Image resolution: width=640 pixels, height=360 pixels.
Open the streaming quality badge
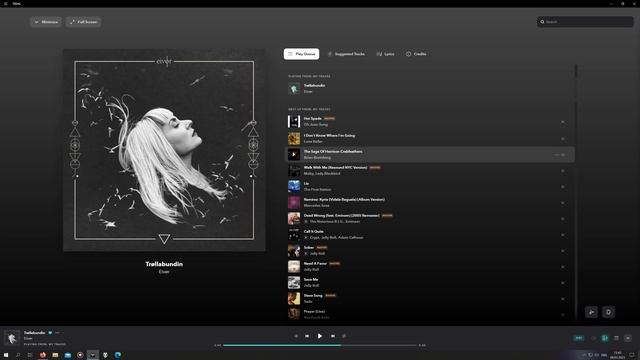(579, 338)
